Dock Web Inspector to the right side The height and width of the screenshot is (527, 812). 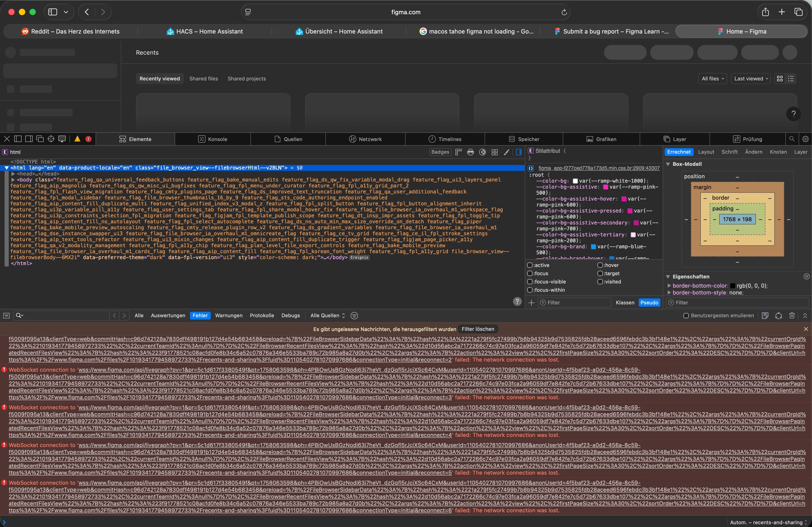(x=29, y=139)
